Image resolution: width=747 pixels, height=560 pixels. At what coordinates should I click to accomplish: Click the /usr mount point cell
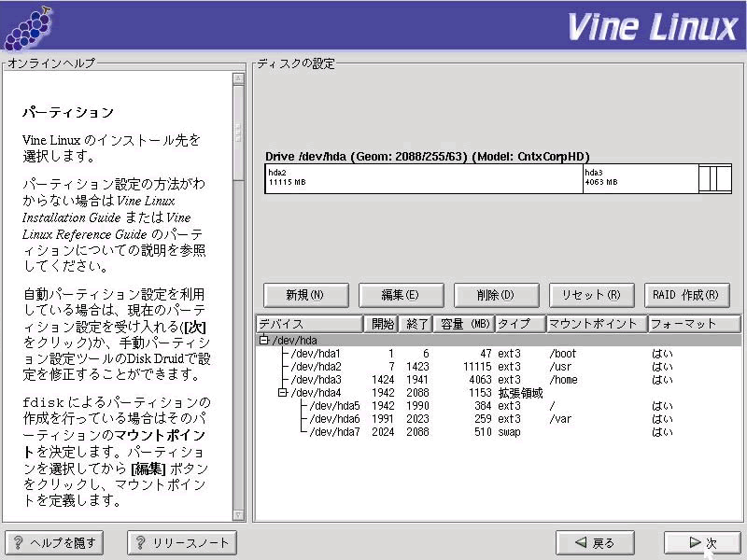click(x=560, y=367)
